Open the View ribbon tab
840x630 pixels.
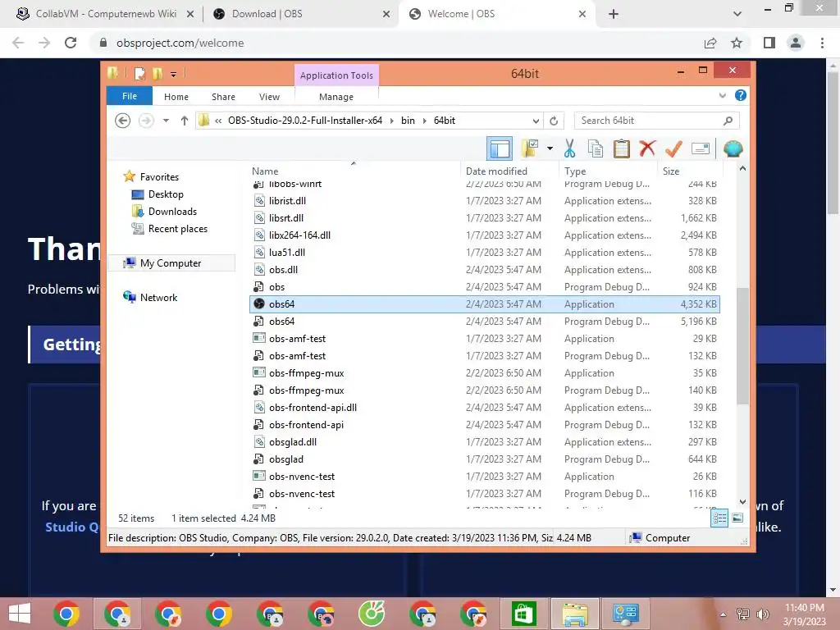tap(269, 97)
